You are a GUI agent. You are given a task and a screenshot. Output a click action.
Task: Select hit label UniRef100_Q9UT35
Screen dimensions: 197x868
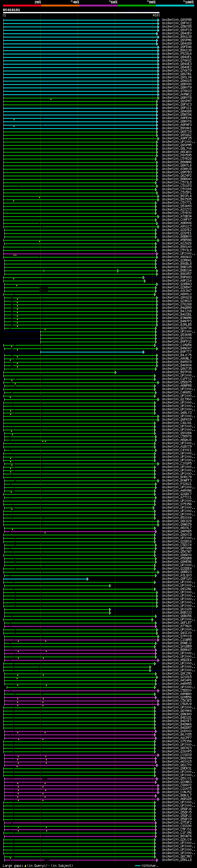coord(177,369)
